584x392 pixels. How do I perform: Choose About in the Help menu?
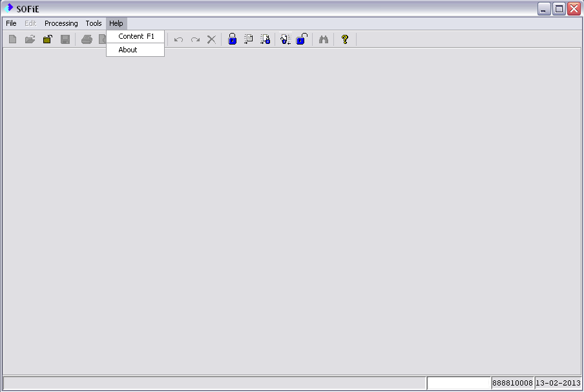click(128, 50)
